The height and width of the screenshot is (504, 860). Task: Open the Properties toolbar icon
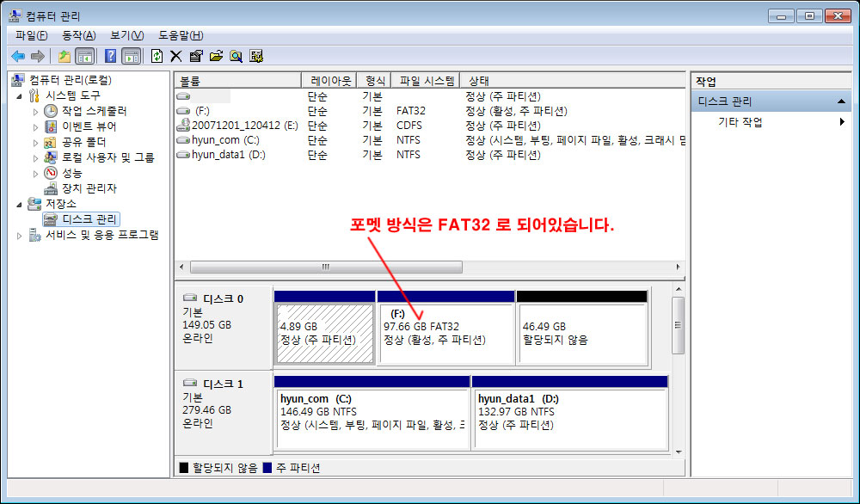click(x=196, y=56)
